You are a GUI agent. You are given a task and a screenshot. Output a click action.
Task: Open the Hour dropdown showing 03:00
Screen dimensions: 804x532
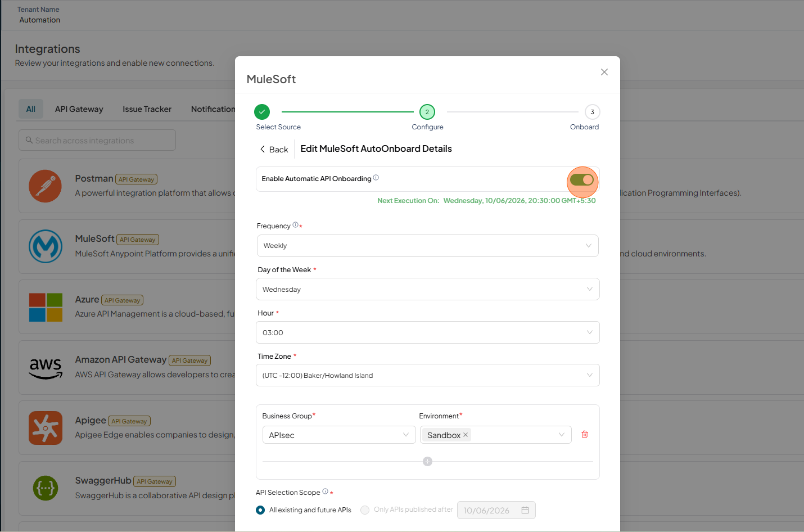click(427, 332)
